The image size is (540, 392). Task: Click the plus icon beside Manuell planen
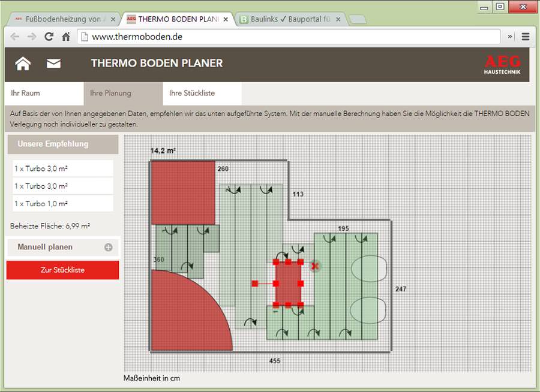[108, 247]
